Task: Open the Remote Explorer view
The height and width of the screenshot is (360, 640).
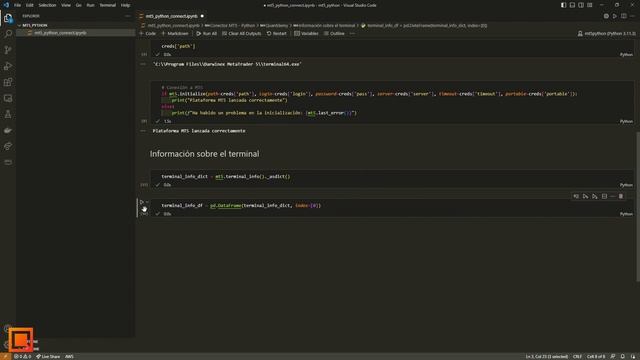Action: coord(8,98)
